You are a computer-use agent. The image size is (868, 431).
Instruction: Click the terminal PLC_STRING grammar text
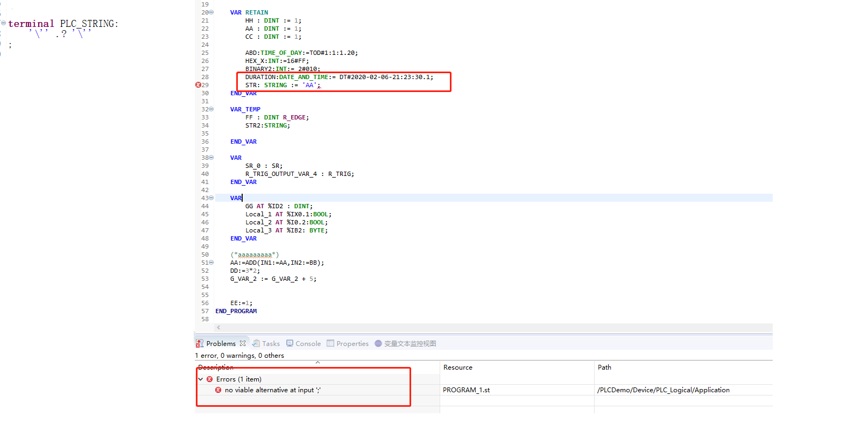pyautogui.click(x=63, y=24)
